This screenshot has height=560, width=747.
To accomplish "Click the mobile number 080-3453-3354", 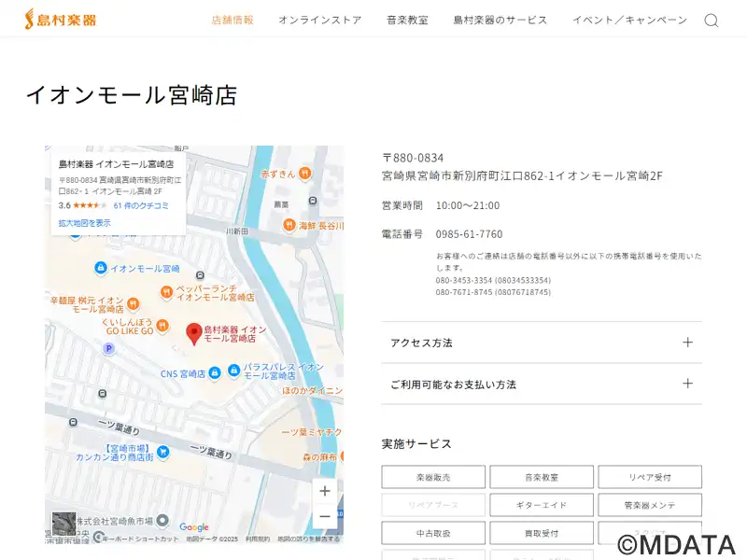I will [493, 280].
